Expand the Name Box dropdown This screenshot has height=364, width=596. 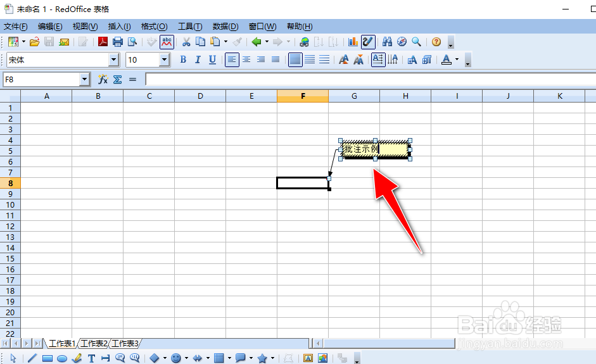pos(84,79)
